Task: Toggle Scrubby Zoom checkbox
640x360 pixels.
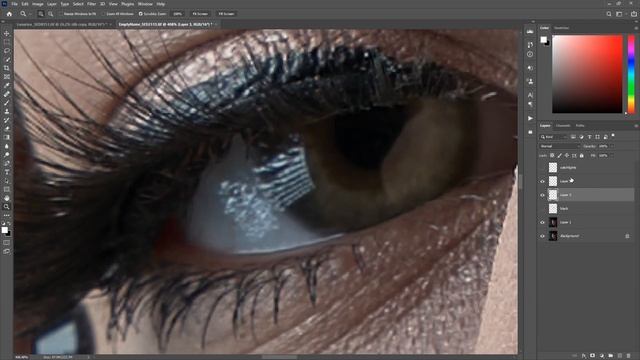Action: [140, 14]
